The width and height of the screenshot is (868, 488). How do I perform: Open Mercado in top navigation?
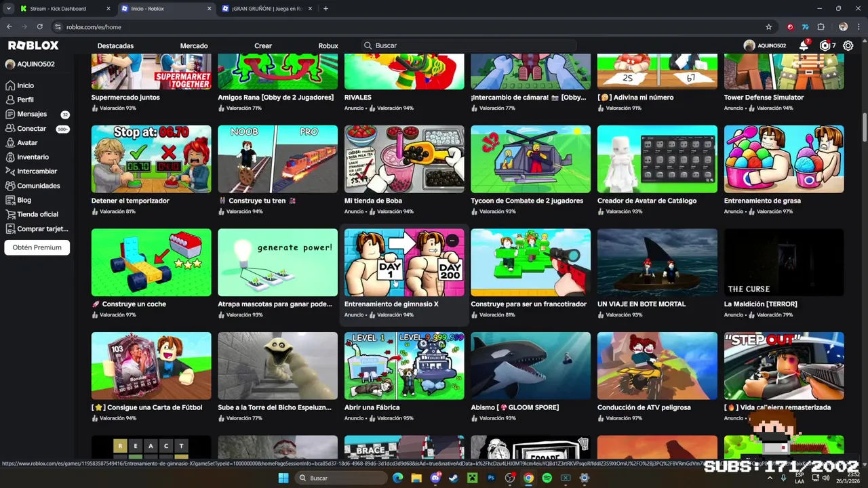tap(194, 46)
